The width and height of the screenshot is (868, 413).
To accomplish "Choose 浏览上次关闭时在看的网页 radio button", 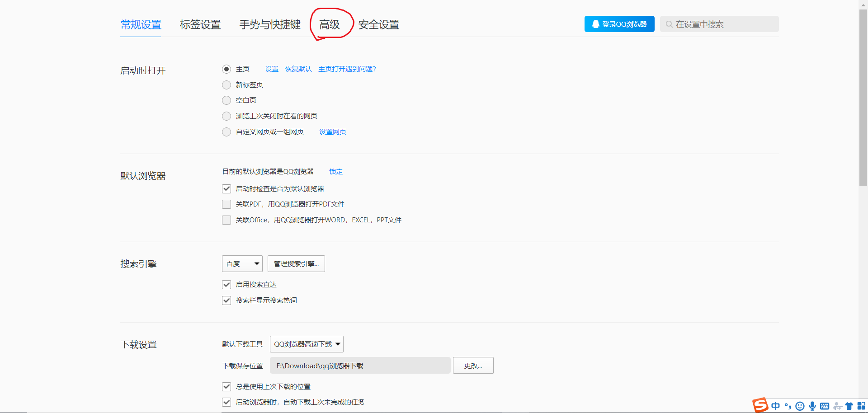I will tap(226, 116).
